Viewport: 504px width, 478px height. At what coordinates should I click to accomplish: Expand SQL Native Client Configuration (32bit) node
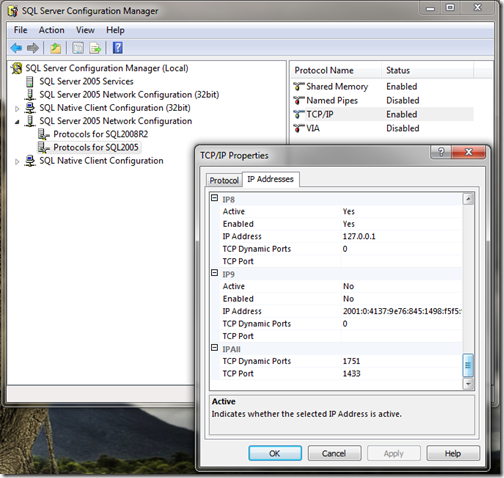click(17, 109)
